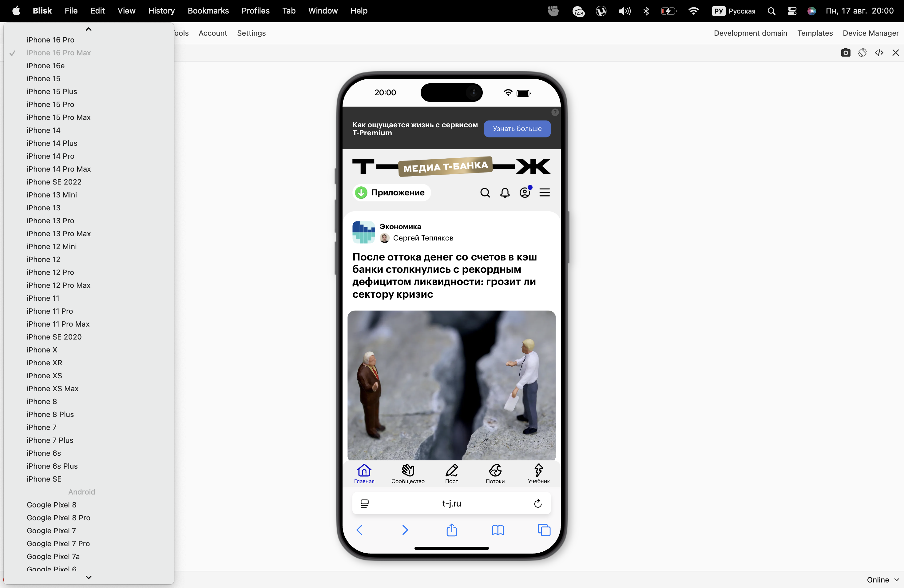Close the device panel with X icon

(x=895, y=53)
